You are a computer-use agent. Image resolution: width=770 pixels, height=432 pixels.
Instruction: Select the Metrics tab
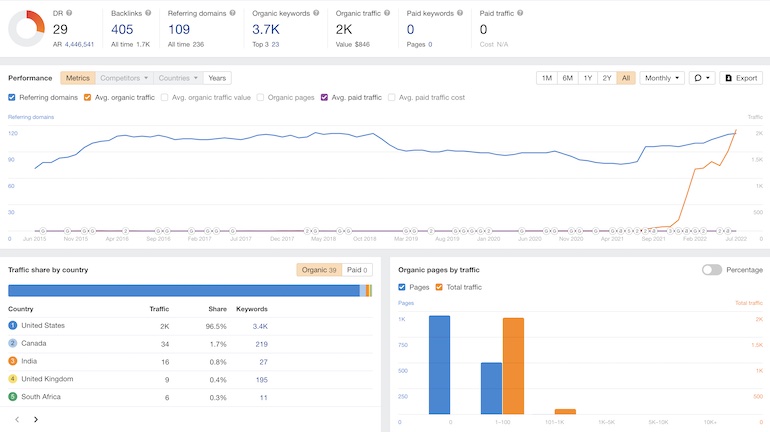pos(78,78)
